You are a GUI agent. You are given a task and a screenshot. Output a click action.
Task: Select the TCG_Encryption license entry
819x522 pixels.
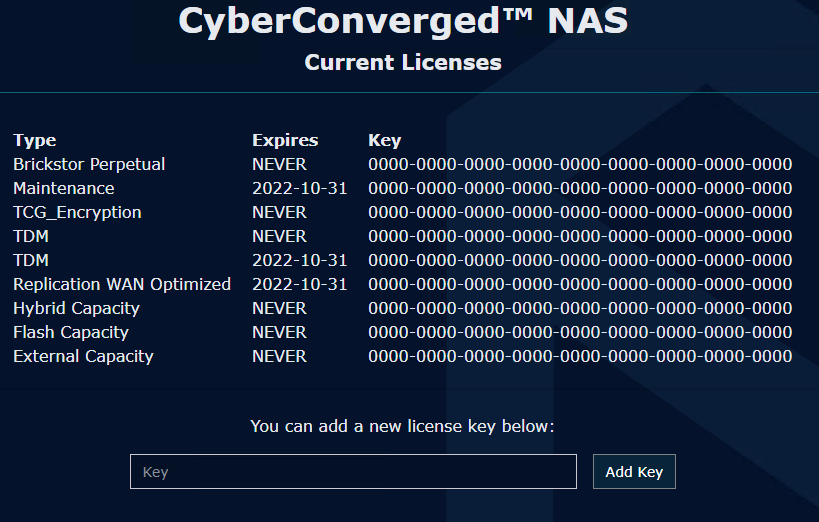point(77,212)
